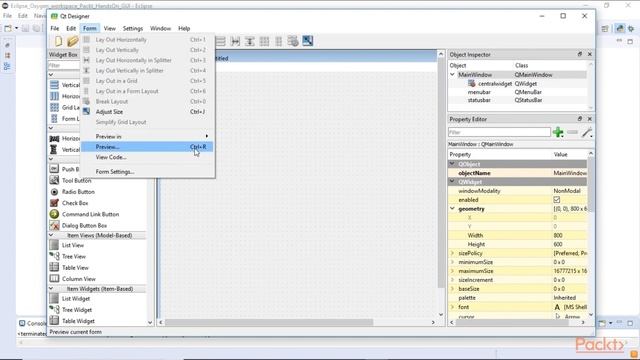
Task: Select the Horizontal Spacer widget icon
Action: 54,139
